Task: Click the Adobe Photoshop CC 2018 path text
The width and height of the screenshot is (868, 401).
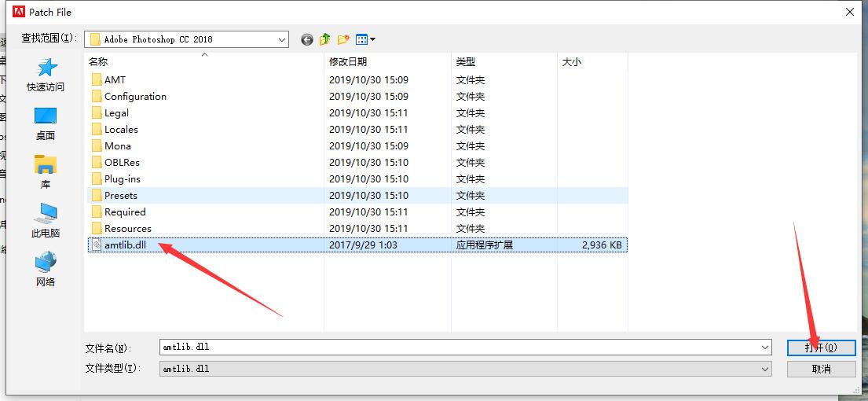Action: coord(159,39)
